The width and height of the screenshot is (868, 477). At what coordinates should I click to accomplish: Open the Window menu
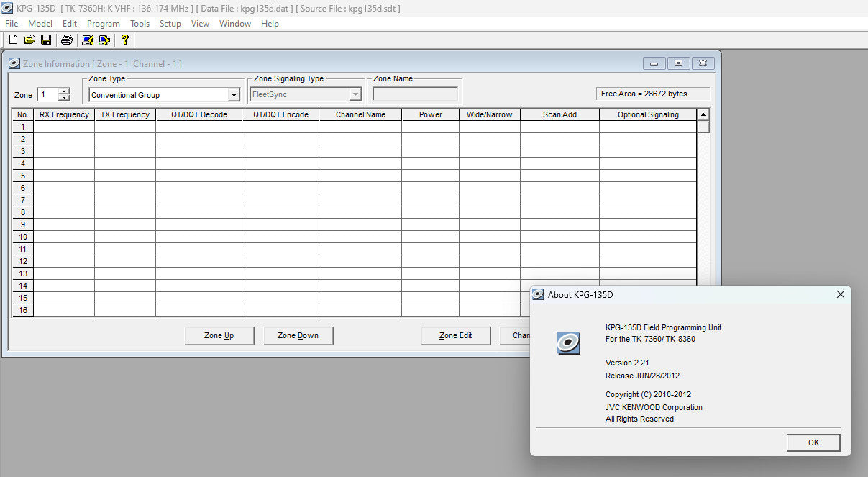[235, 24]
